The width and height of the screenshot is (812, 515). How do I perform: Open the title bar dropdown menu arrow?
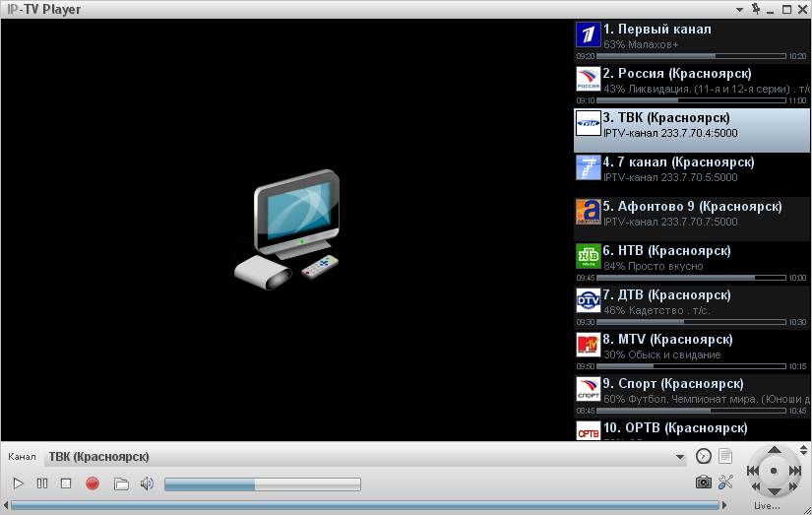(740, 9)
